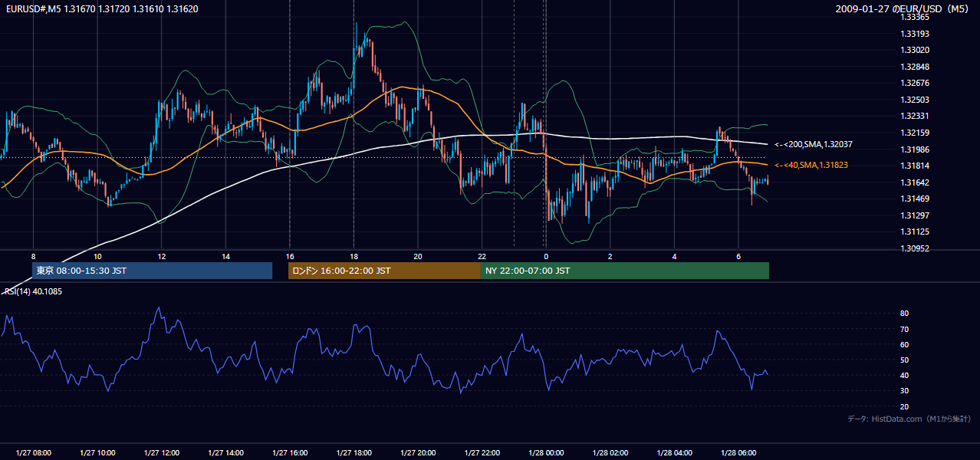Viewport: 980px width, 460px height.
Task: Click RSI scale label 40
Action: pos(905,375)
